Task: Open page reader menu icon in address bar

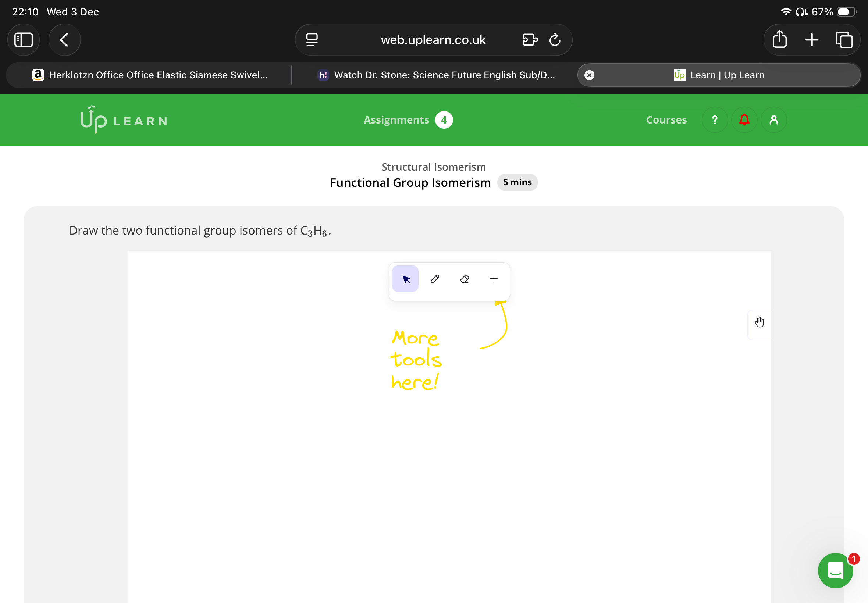Action: [x=312, y=40]
